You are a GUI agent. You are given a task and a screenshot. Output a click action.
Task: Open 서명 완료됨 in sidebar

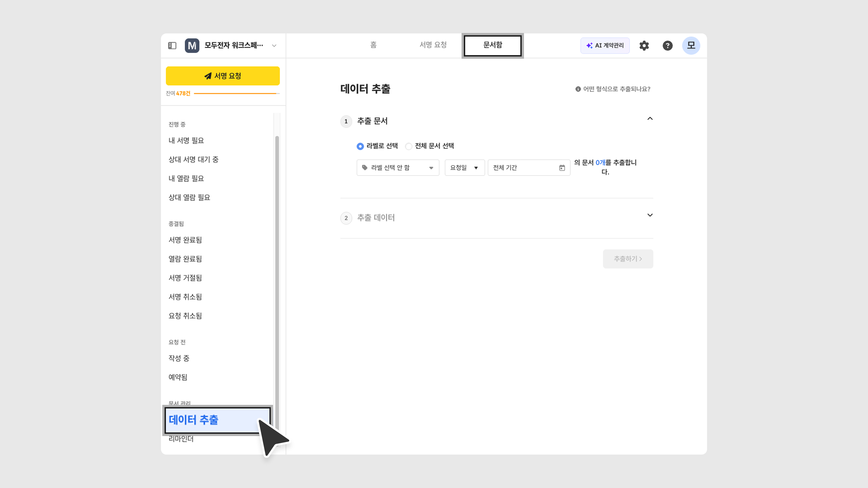185,240
